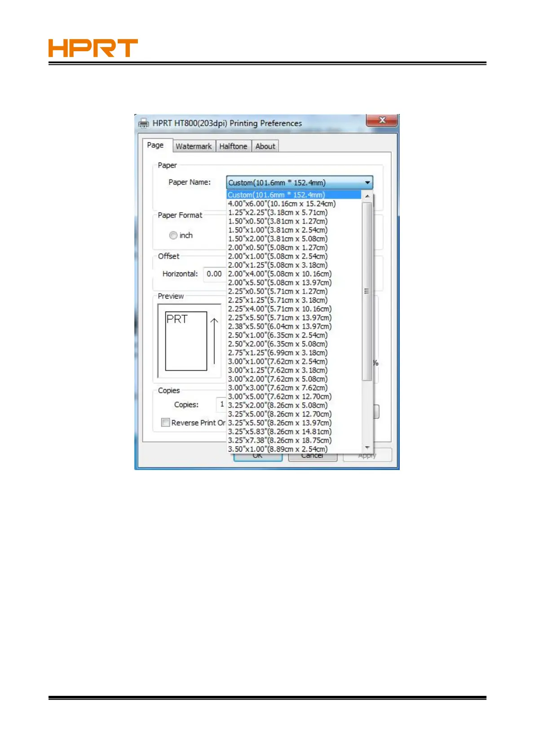Click the Copies count field
The width and height of the screenshot is (535, 756).
[x=221, y=404]
